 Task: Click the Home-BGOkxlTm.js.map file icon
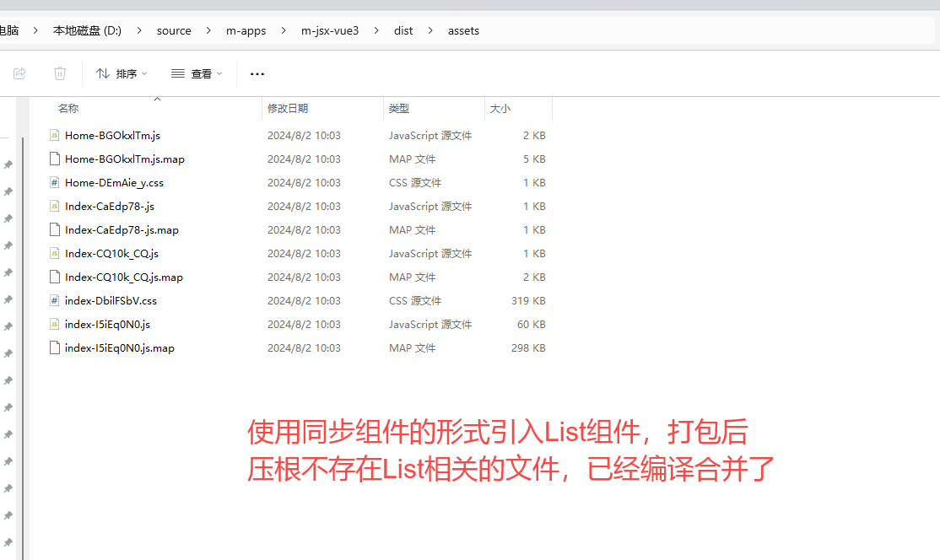(x=55, y=159)
